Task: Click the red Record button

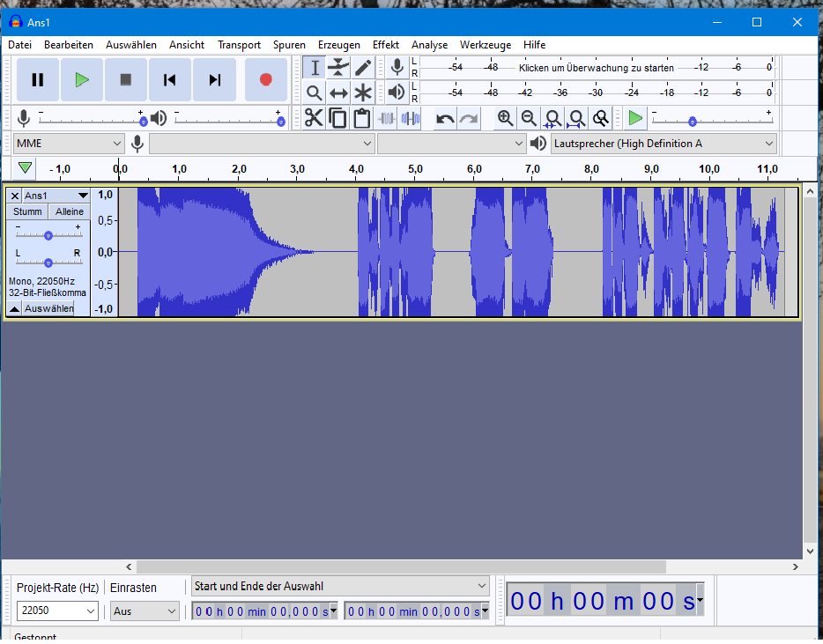Action: coord(265,80)
